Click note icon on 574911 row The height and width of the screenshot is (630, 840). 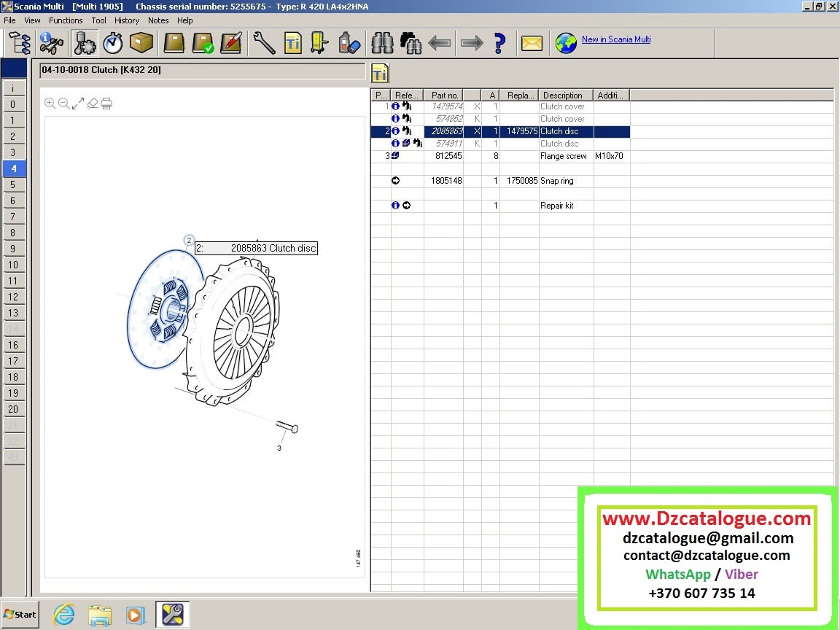[406, 143]
